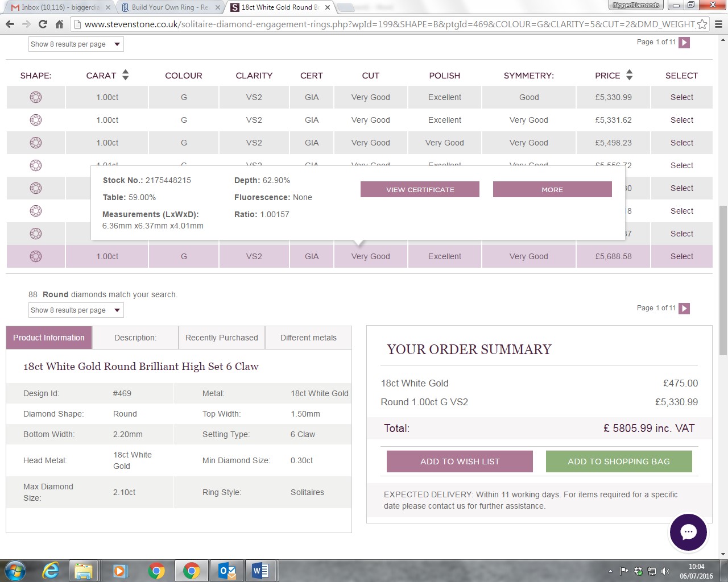The height and width of the screenshot is (582, 728).
Task: Click the volume icon in system tray
Action: (x=665, y=571)
